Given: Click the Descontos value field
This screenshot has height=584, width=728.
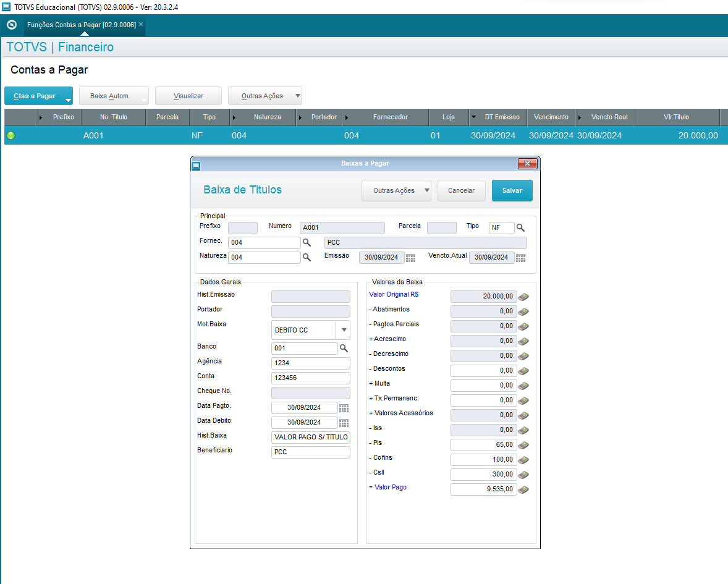Looking at the screenshot, I should click(483, 370).
